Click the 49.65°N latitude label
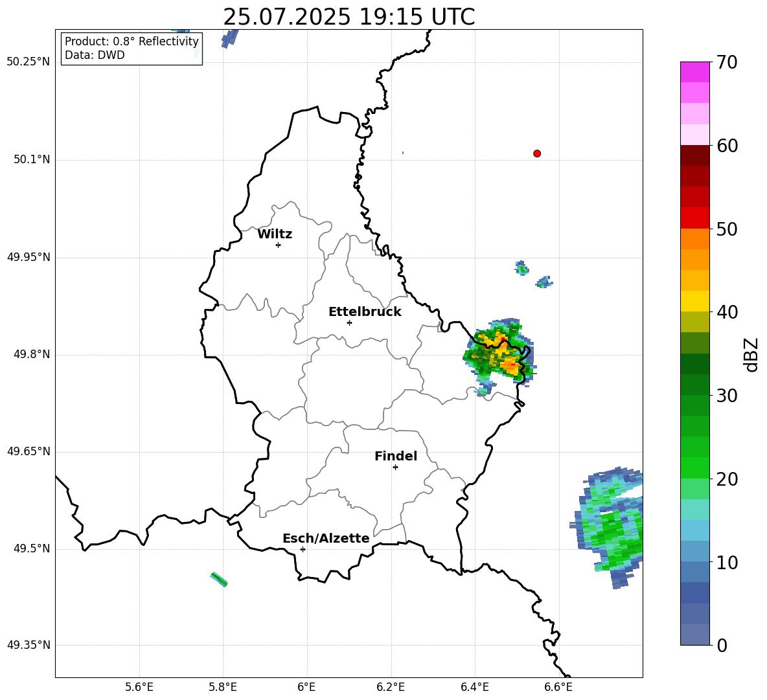The width and height of the screenshot is (767, 700). pyautogui.click(x=29, y=451)
